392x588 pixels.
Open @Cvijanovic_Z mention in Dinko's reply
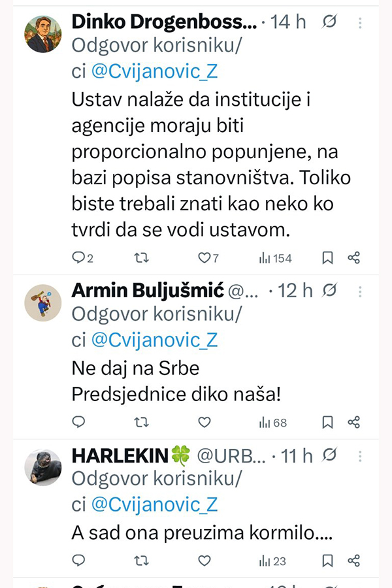point(154,72)
